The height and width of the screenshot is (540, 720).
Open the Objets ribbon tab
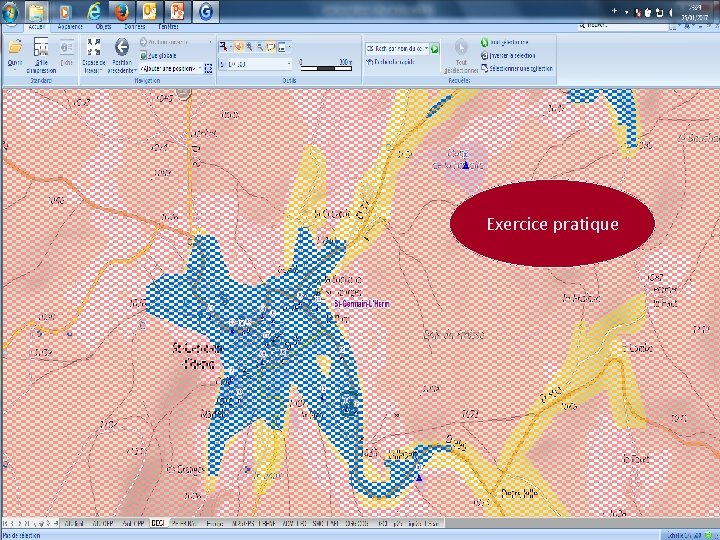tap(103, 27)
